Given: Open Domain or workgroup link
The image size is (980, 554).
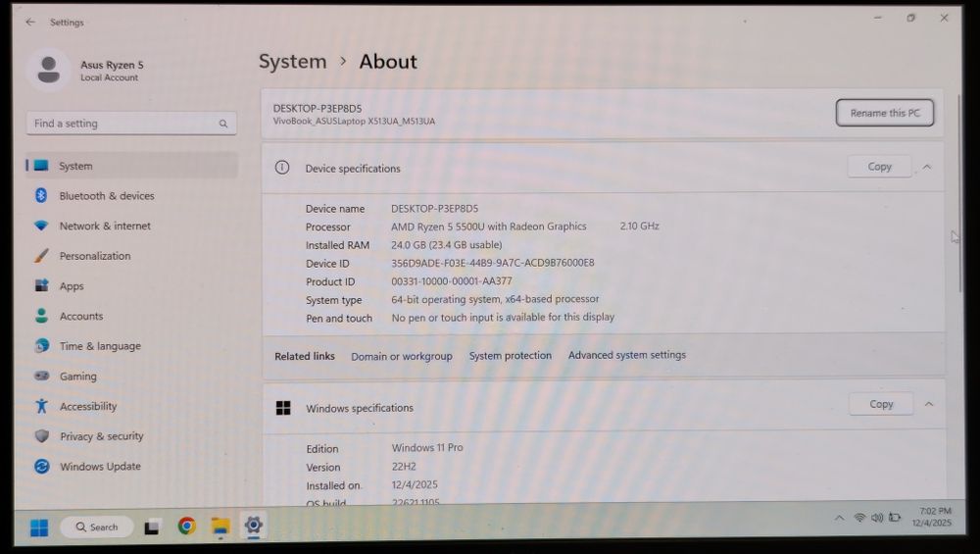Looking at the screenshot, I should tap(401, 356).
